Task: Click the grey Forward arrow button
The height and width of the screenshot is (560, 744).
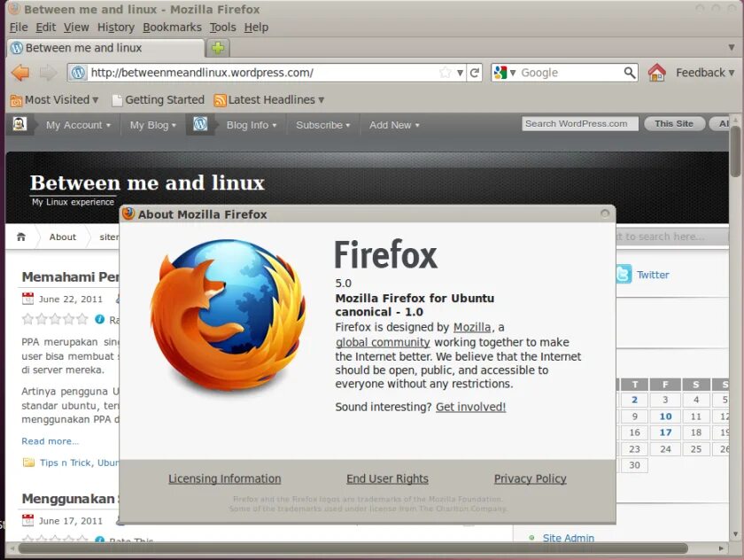Action: [48, 73]
